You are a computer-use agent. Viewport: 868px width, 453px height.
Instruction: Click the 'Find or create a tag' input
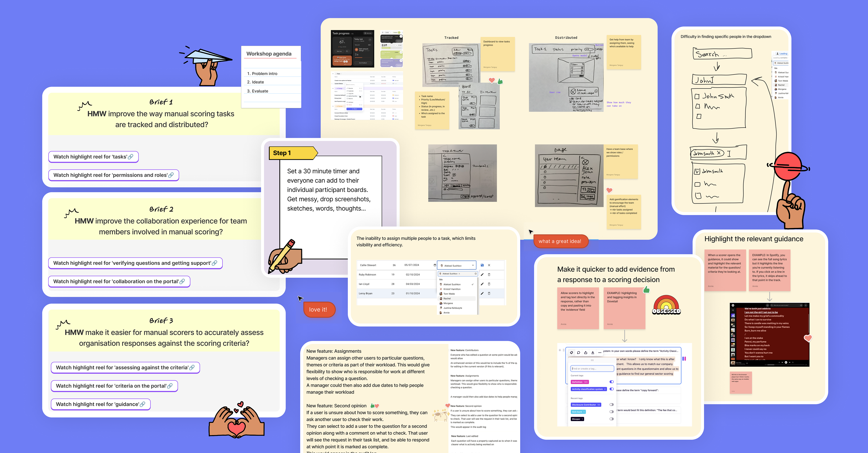tap(592, 369)
